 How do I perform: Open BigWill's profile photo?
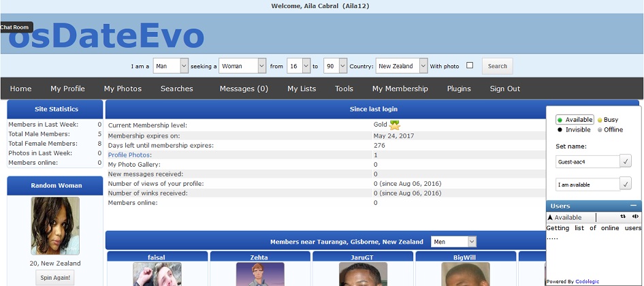point(466,274)
